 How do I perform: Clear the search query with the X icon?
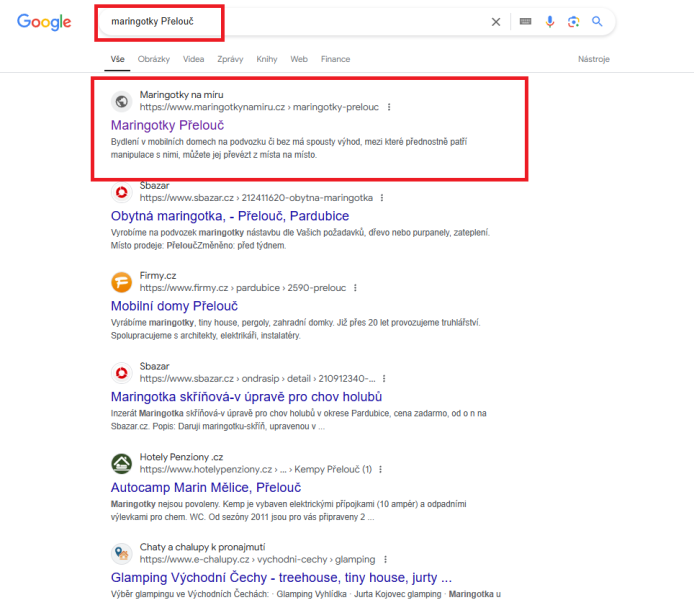coord(496,22)
